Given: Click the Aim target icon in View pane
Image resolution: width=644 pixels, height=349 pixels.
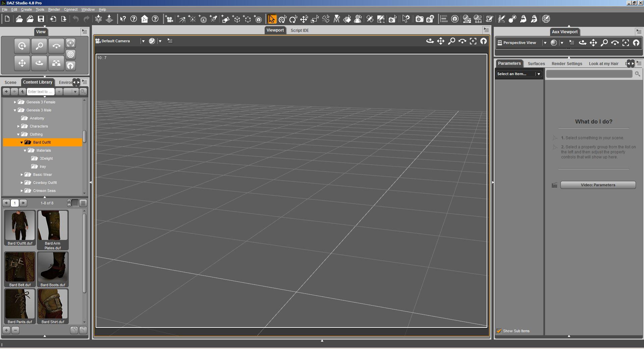Looking at the screenshot, I should (70, 54).
